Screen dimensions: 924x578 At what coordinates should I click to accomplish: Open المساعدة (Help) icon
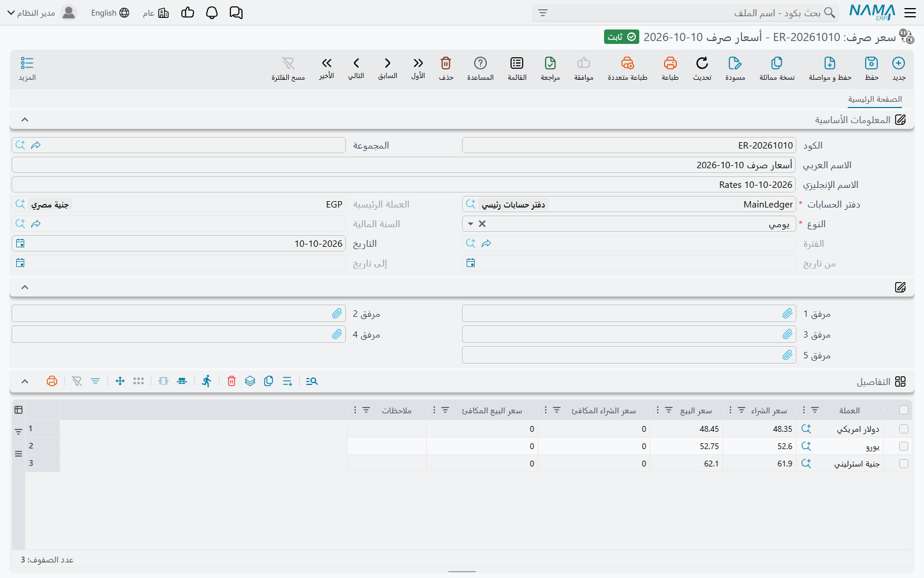[480, 63]
